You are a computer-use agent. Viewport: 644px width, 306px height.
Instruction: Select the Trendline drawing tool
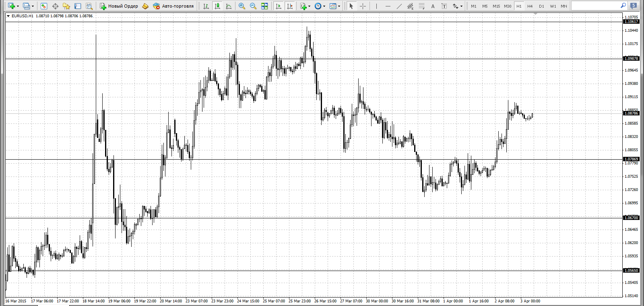click(399, 6)
